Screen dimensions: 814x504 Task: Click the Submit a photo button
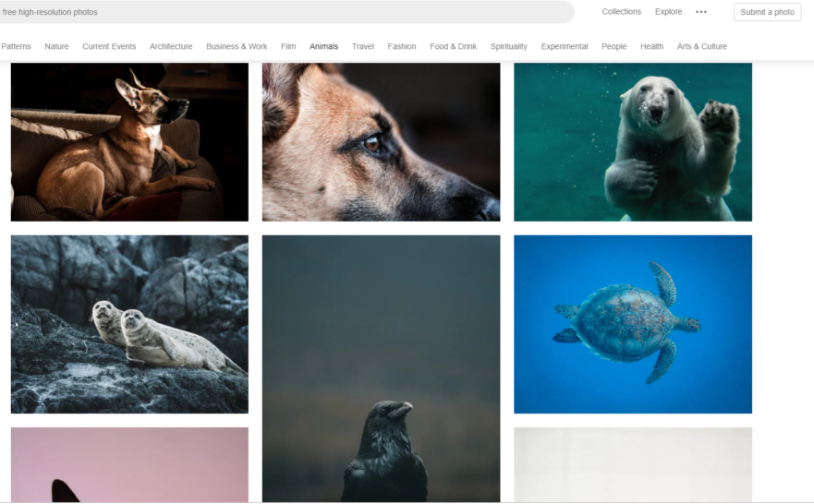(767, 12)
